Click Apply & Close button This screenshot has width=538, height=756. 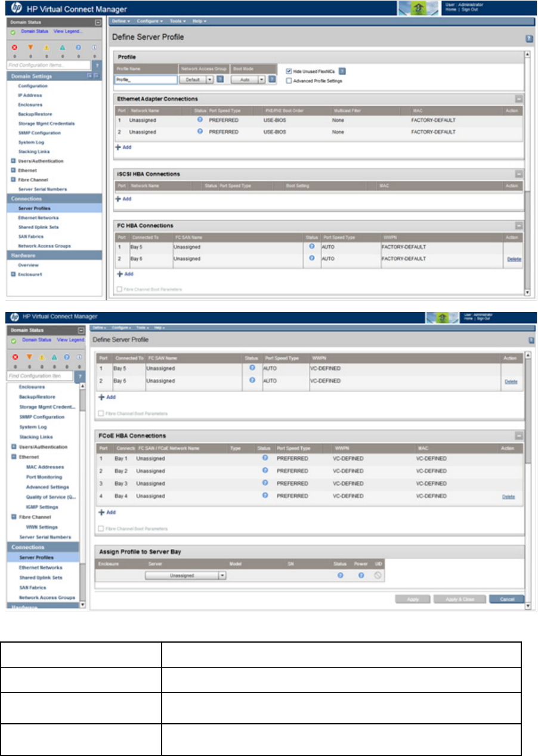459,599
